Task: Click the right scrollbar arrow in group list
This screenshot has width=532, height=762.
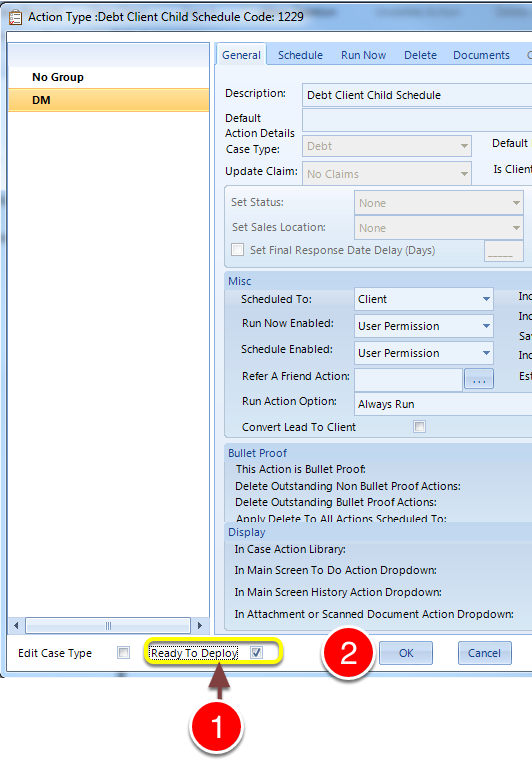Action: click(199, 625)
